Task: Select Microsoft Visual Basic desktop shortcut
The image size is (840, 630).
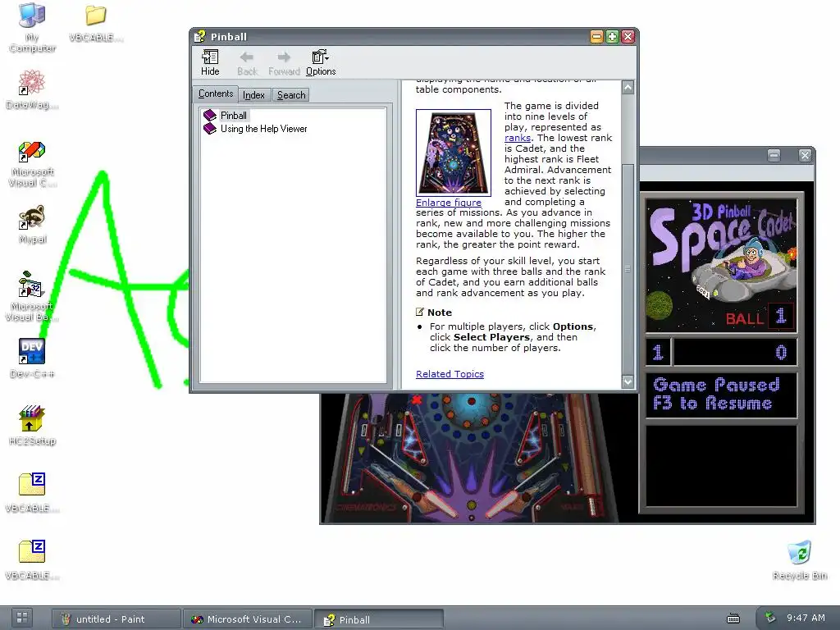Action: (31, 296)
